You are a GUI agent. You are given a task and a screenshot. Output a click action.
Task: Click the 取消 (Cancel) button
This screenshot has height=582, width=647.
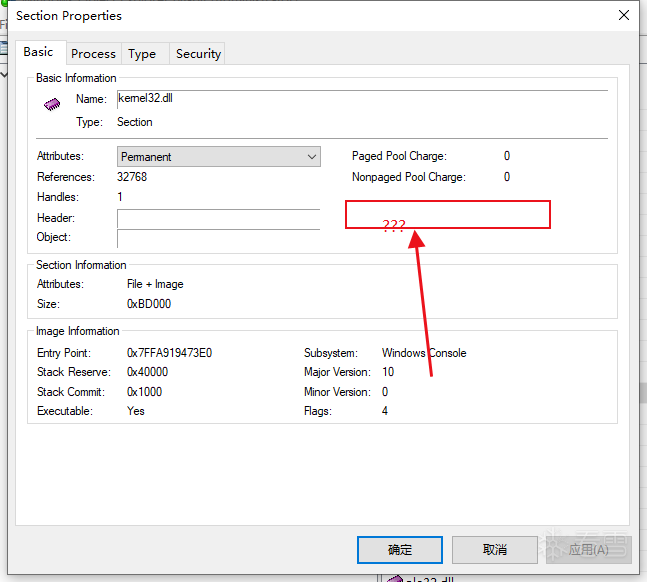(495, 550)
